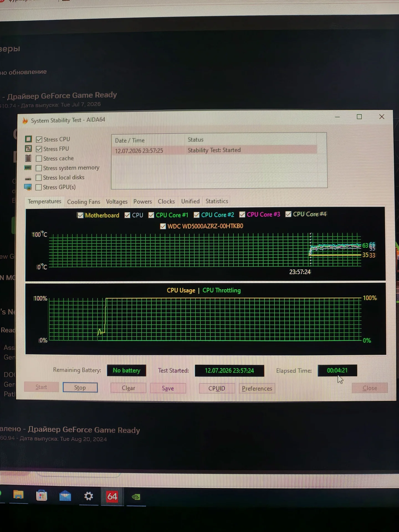The image size is (399, 532).
Task: Click the AIDA64 taskbar icon
Action: click(x=112, y=496)
